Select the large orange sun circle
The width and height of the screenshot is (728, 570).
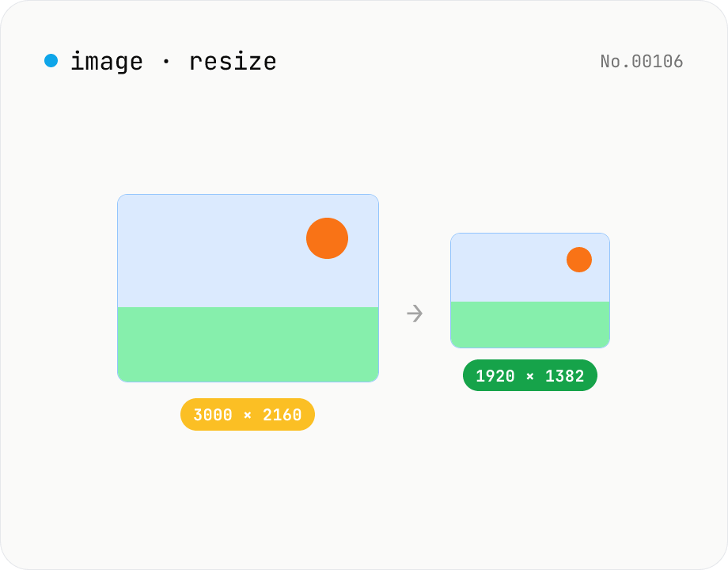pyautogui.click(x=328, y=238)
